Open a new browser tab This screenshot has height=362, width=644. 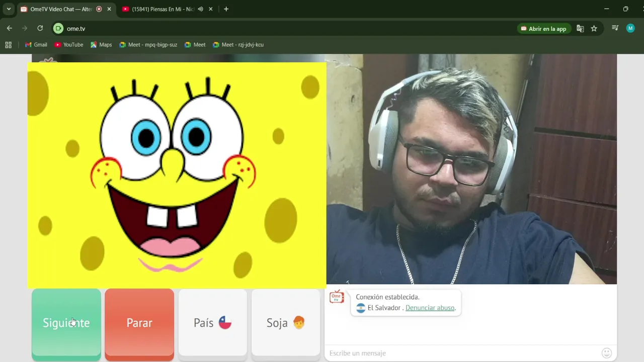point(226,9)
